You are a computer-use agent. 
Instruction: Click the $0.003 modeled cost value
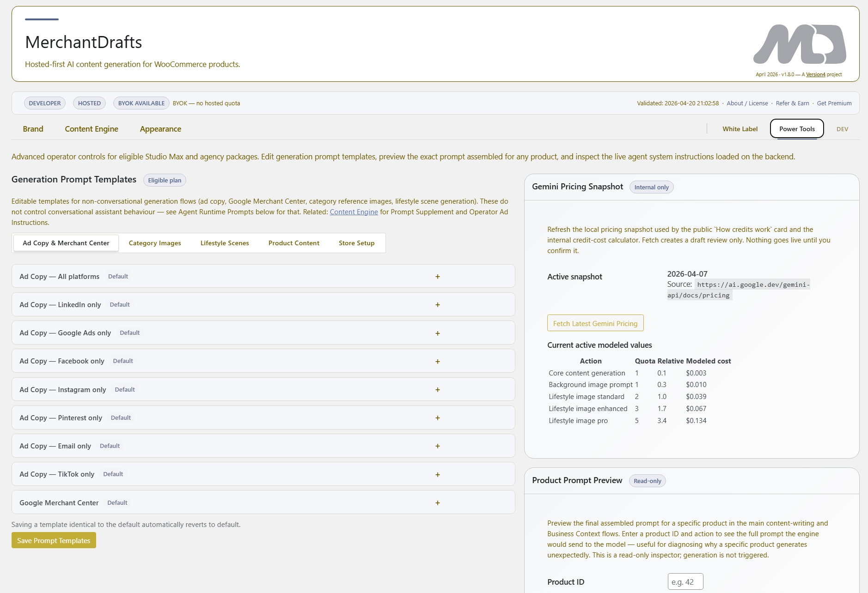696,373
